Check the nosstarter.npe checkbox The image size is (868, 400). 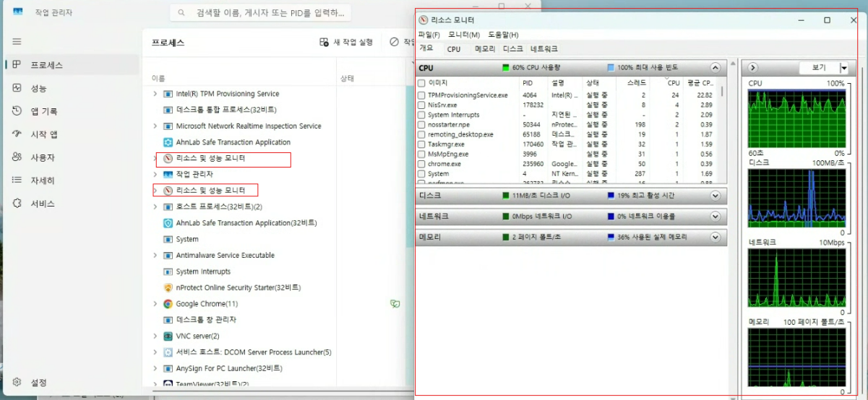421,125
